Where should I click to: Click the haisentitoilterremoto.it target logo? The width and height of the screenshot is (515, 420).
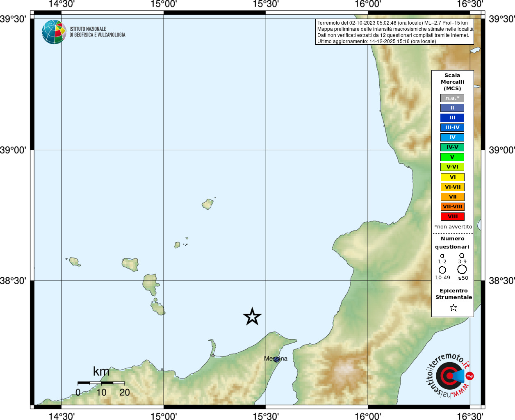(x=450, y=375)
